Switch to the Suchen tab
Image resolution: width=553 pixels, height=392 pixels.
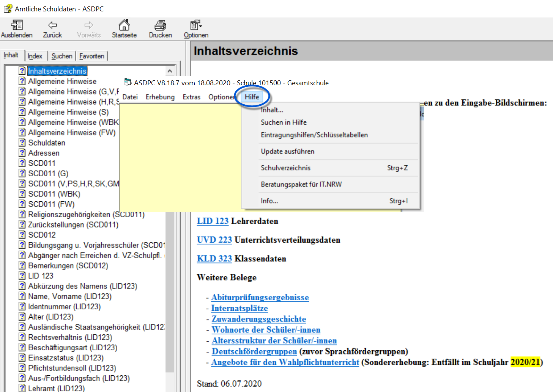62,56
